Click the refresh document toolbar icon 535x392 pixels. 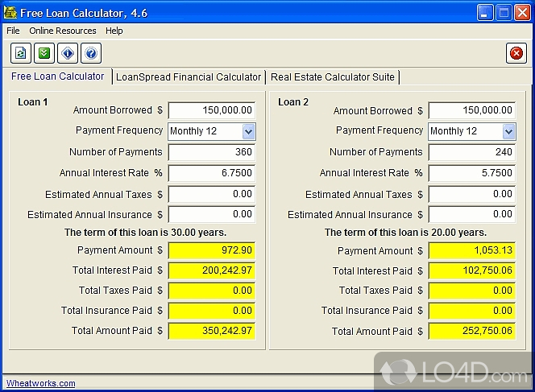coord(21,54)
